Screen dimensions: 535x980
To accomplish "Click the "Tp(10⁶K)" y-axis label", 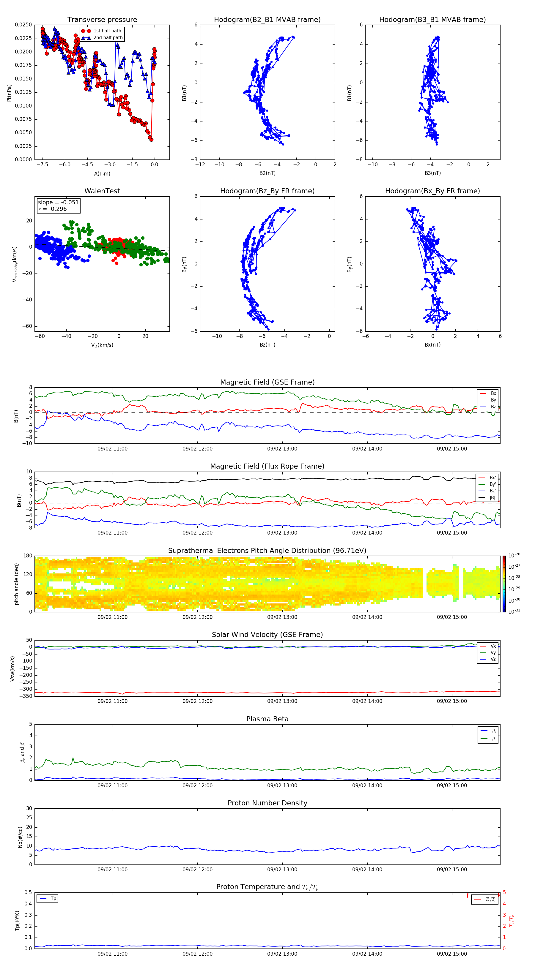I will point(17,921).
